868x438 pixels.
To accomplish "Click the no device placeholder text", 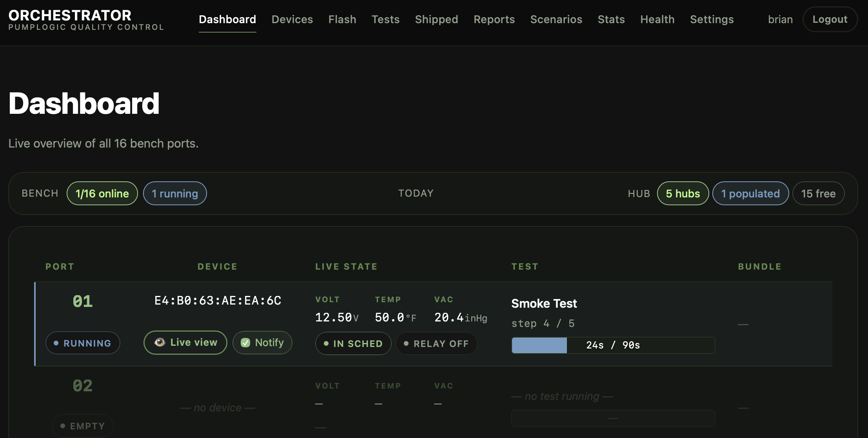I will tap(218, 408).
